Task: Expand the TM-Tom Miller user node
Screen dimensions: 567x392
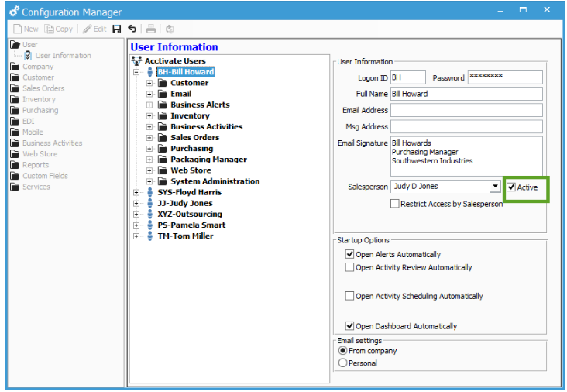Action: point(136,236)
